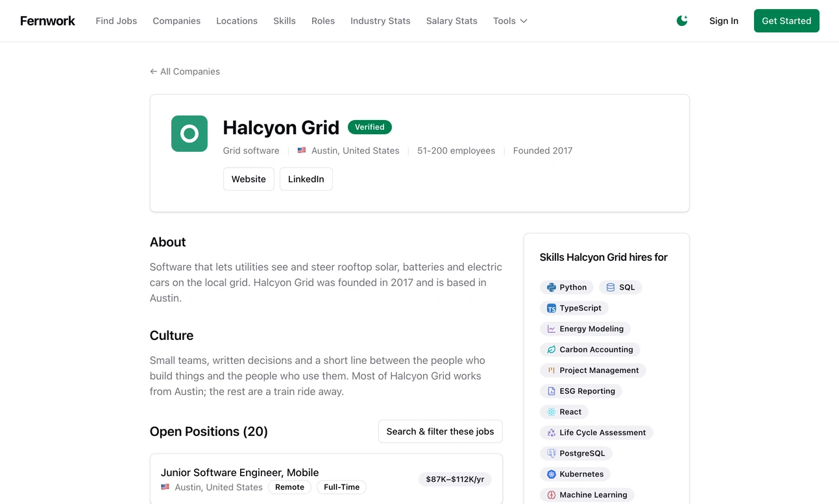Navigate to the Roles page
The width and height of the screenshot is (839, 504).
[323, 21]
